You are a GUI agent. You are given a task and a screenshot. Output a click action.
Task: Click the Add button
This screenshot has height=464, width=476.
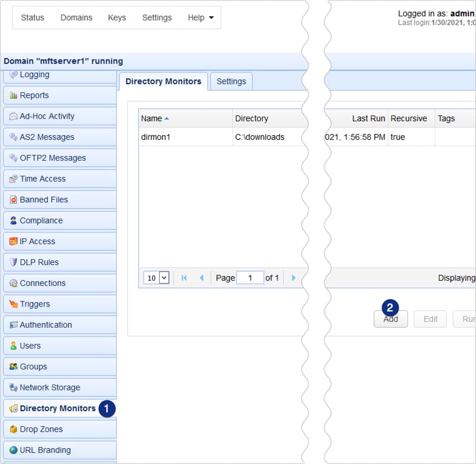click(391, 319)
